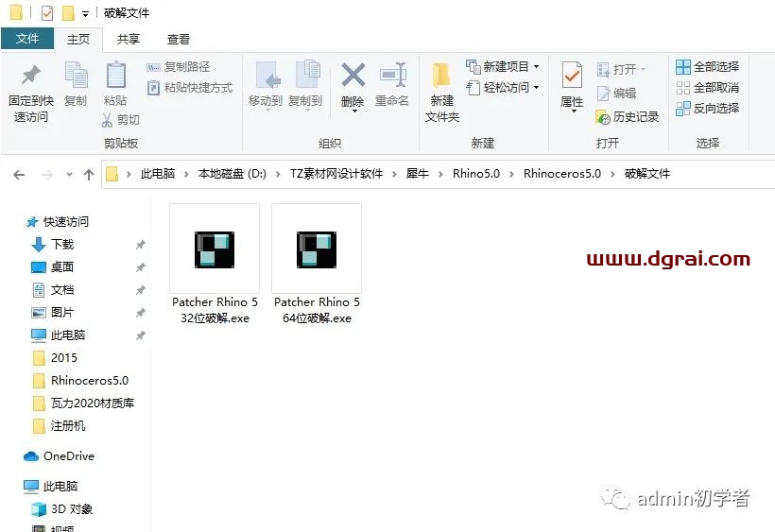Click the Copy (复制) ribbon icon
The height and width of the screenshot is (532, 775).
click(x=76, y=75)
